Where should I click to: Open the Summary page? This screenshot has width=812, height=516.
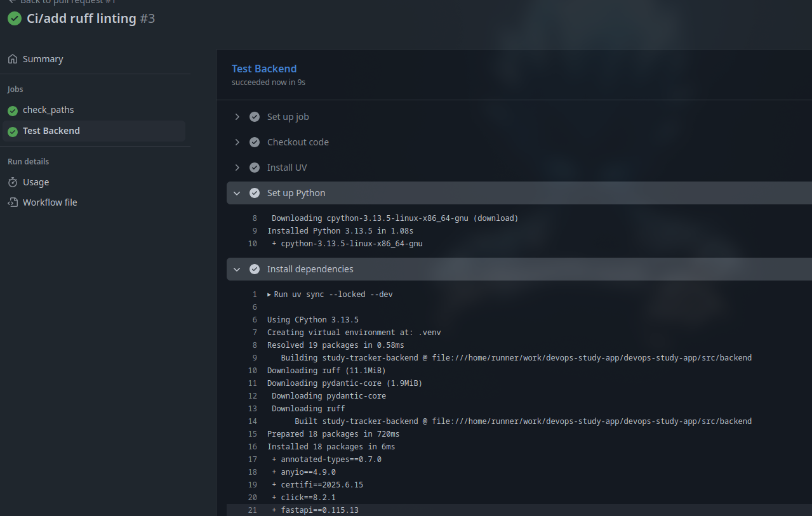click(43, 59)
